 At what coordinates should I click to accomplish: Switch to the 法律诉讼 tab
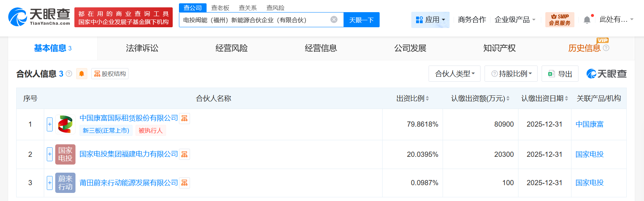[x=142, y=48]
